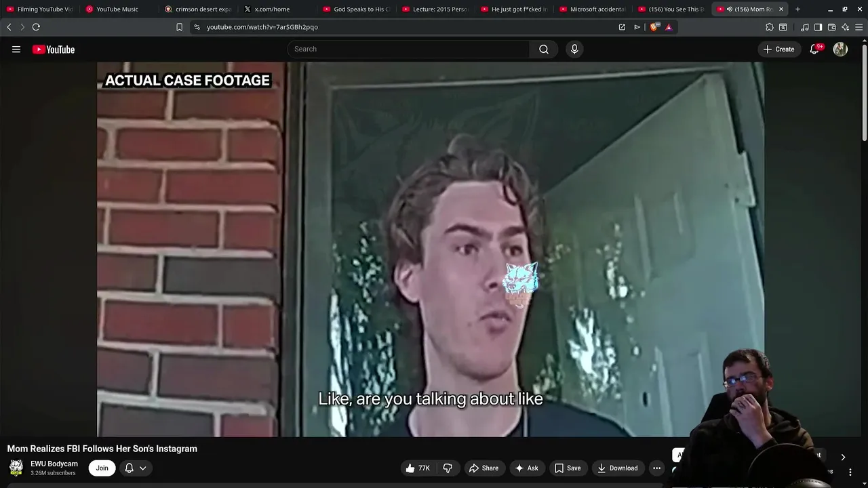
Task: Open a new tab with the plus button
Action: tap(797, 9)
